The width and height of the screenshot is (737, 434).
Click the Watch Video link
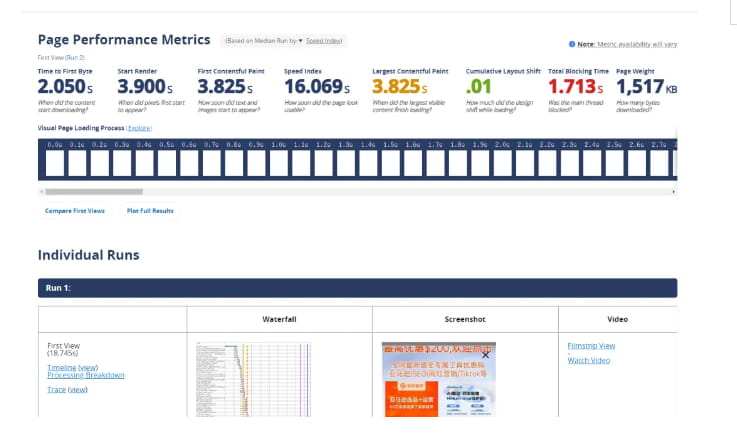588,360
